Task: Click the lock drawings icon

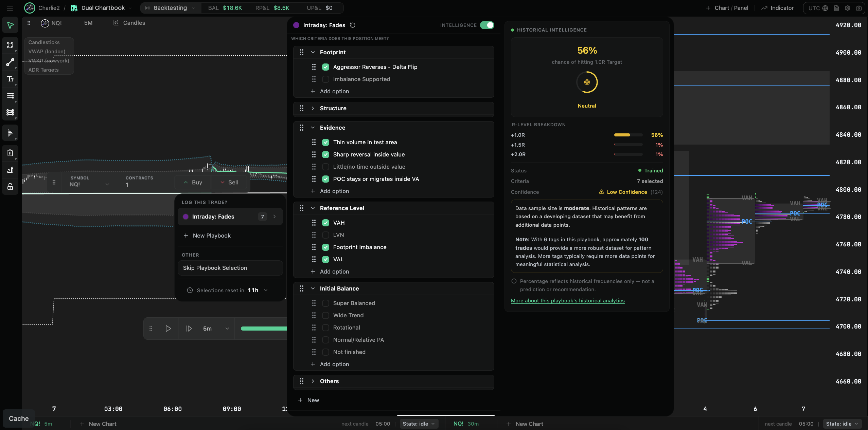Action: click(10, 187)
